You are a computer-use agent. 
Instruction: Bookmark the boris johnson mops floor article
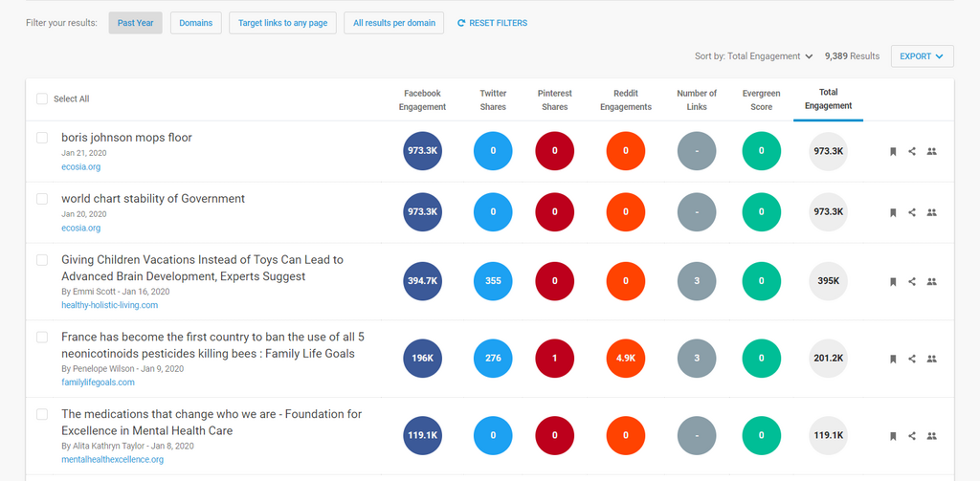click(892, 151)
